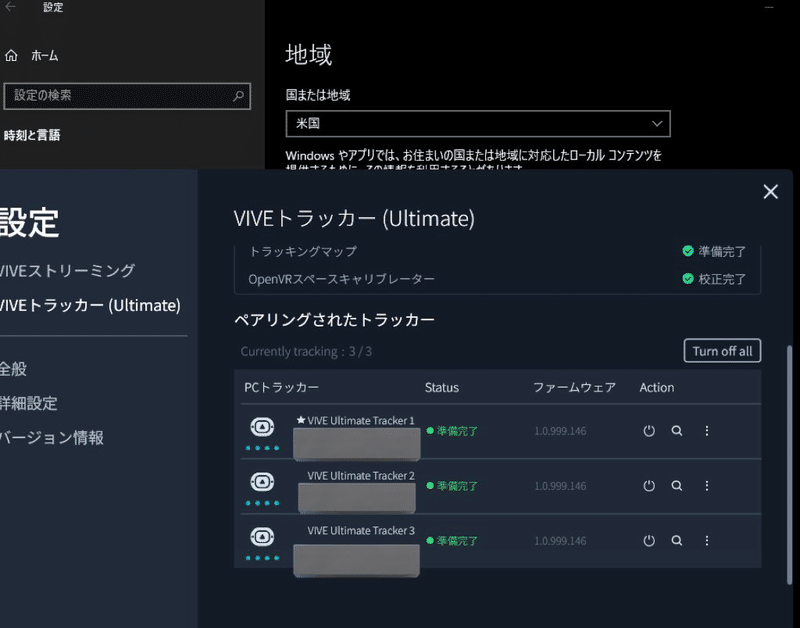Screen dimensions: 800x628
Task: Open the 米国 region dropdown
Action: tap(478, 123)
